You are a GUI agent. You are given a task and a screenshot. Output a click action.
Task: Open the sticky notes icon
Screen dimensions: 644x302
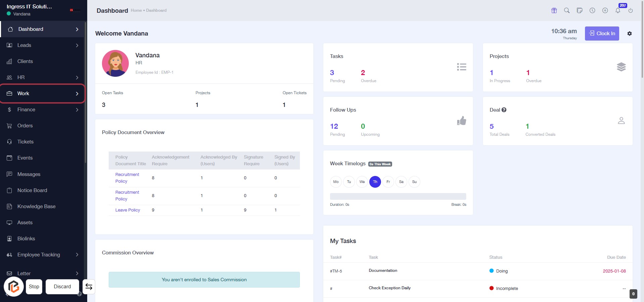(x=580, y=10)
